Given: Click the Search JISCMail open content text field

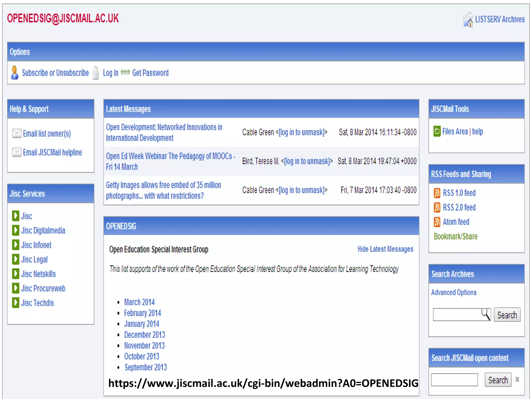Looking at the screenshot, I should (454, 380).
